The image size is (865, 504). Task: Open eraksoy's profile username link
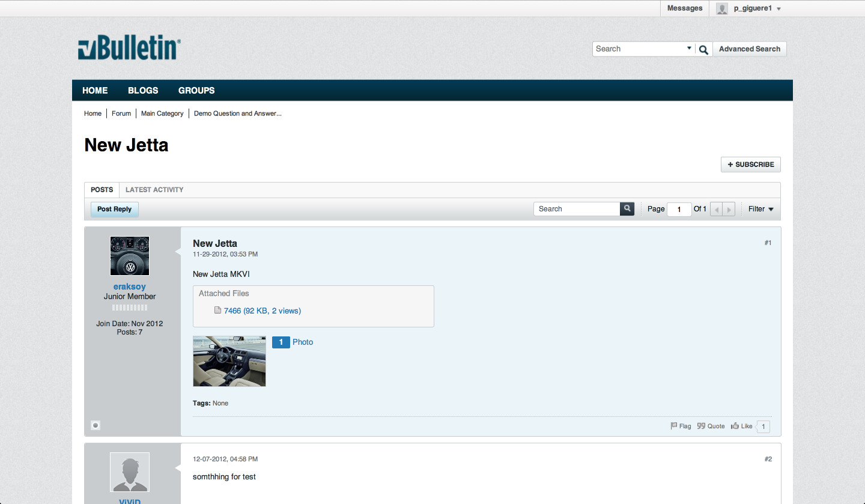pyautogui.click(x=130, y=287)
